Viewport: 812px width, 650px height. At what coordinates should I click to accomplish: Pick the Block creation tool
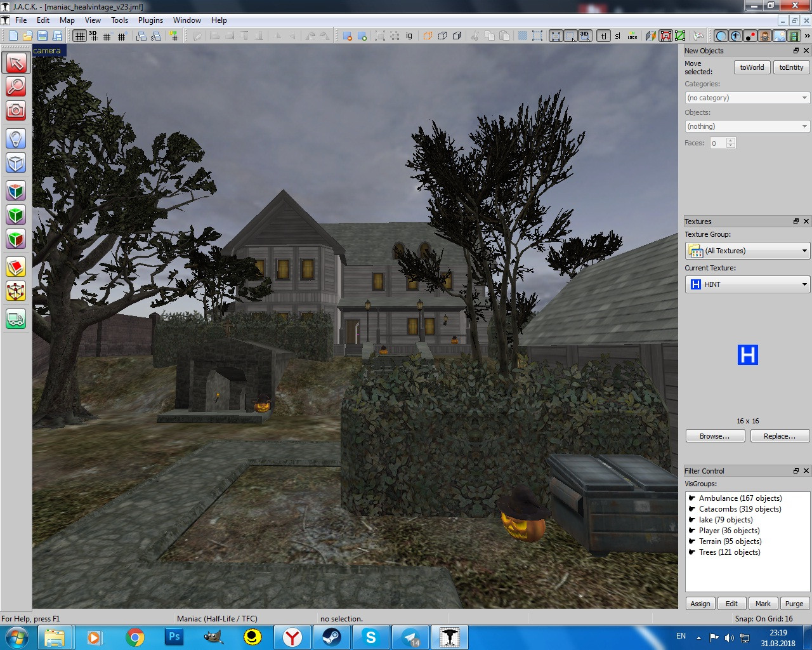coord(16,162)
